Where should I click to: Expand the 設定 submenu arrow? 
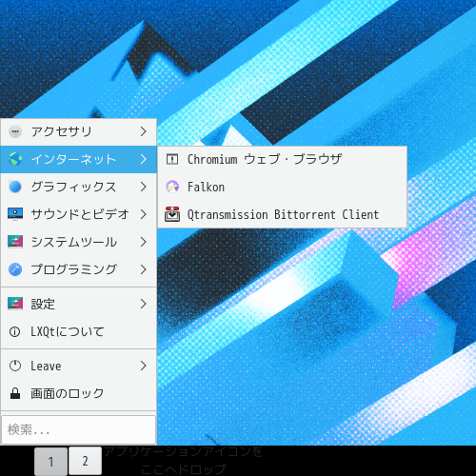pos(144,304)
